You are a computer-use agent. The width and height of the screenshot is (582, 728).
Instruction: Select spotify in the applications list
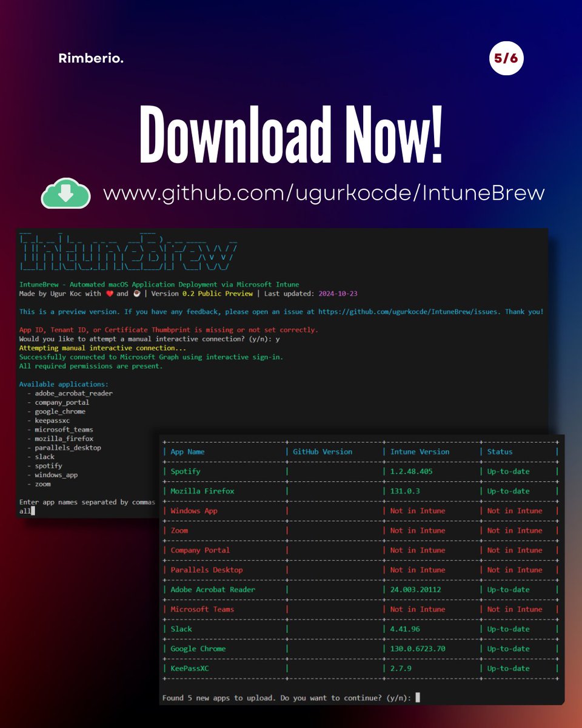(x=48, y=466)
